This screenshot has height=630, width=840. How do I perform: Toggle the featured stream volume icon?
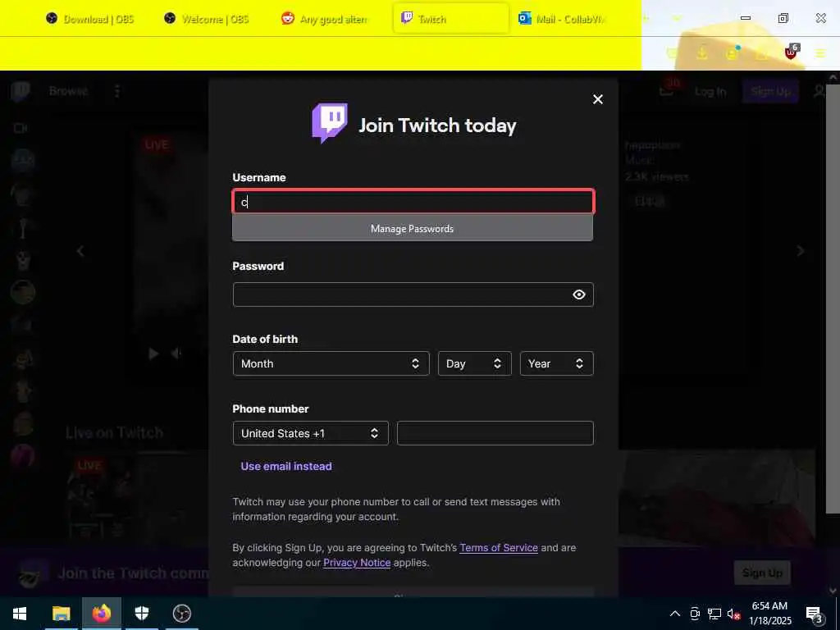coord(176,353)
